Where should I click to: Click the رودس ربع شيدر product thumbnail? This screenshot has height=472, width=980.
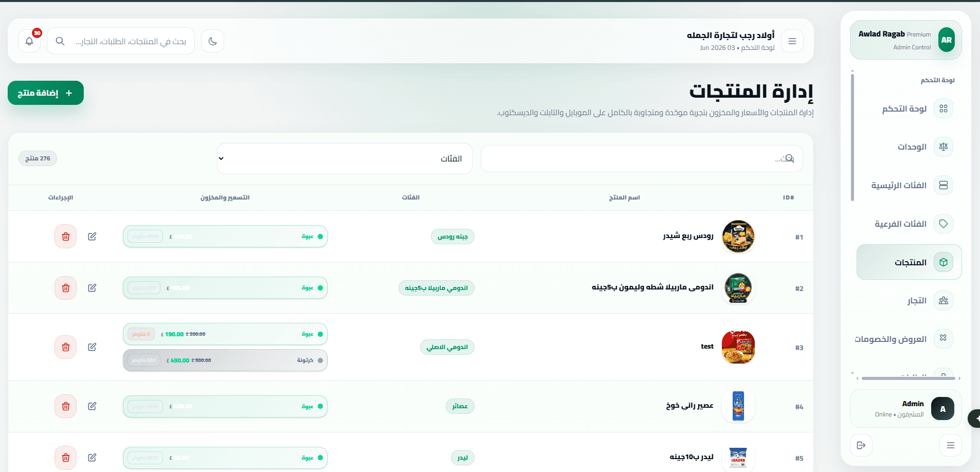tap(738, 237)
